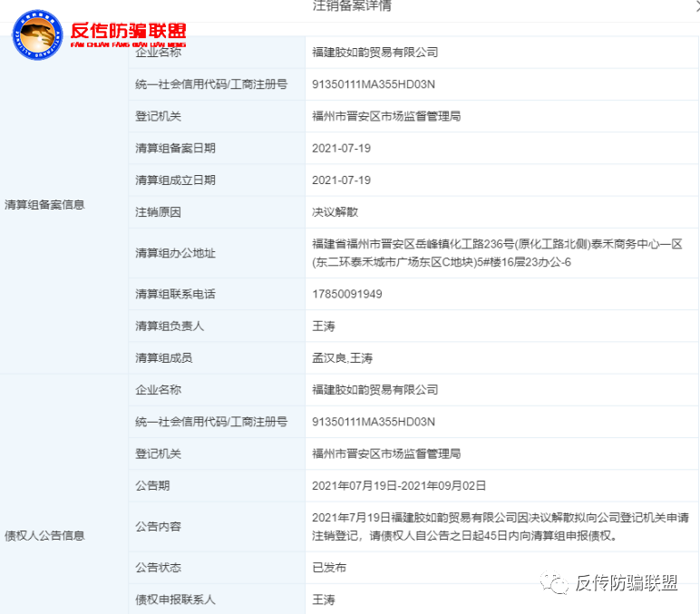
Task: Select period 2021年07月19日-2021年09月02日
Action: tap(399, 486)
